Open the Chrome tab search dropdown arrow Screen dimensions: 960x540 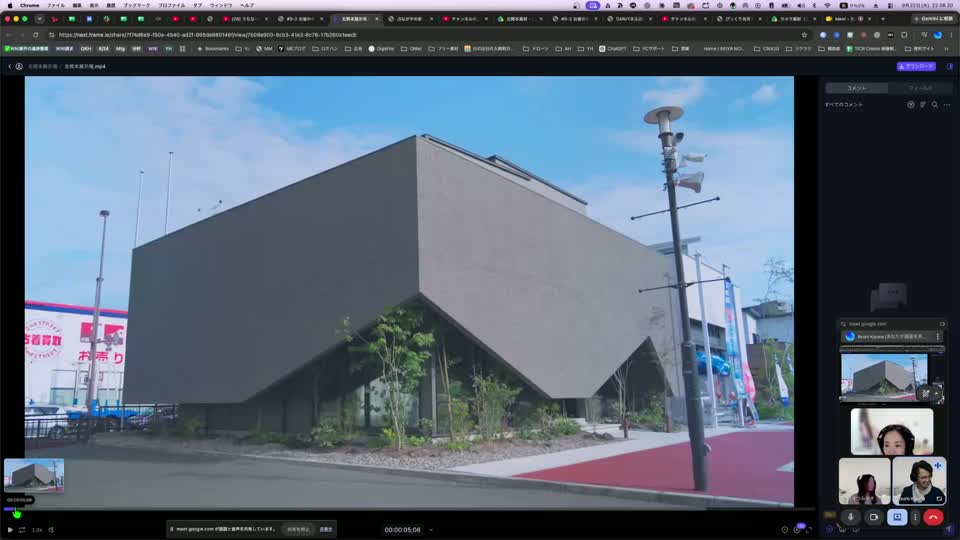click(39, 19)
